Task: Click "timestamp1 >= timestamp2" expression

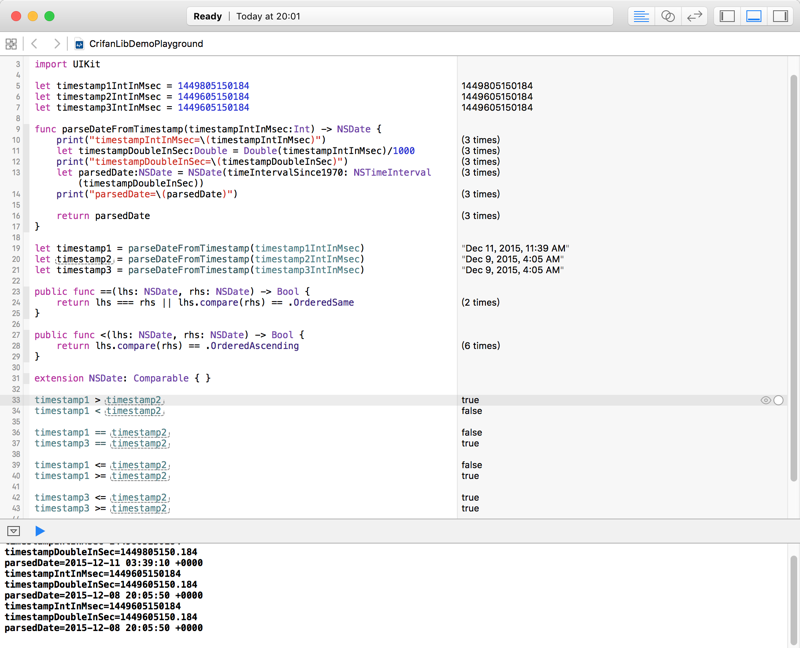Action: point(102,476)
